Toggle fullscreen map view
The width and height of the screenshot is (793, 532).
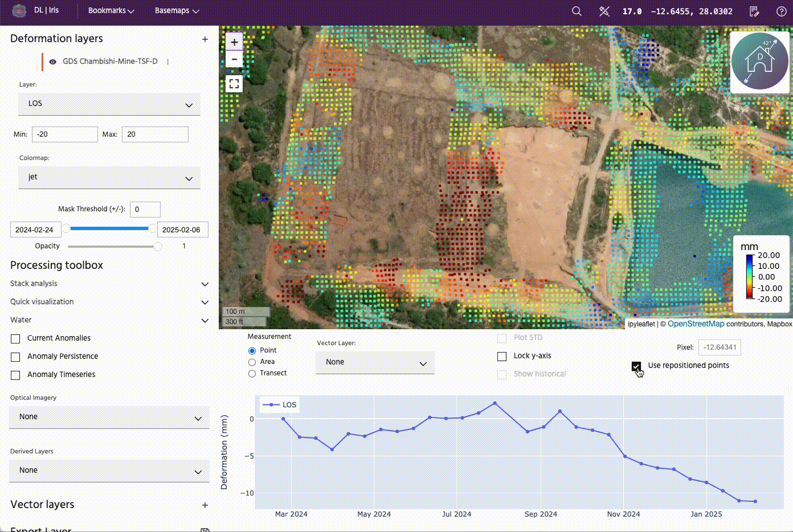[234, 84]
